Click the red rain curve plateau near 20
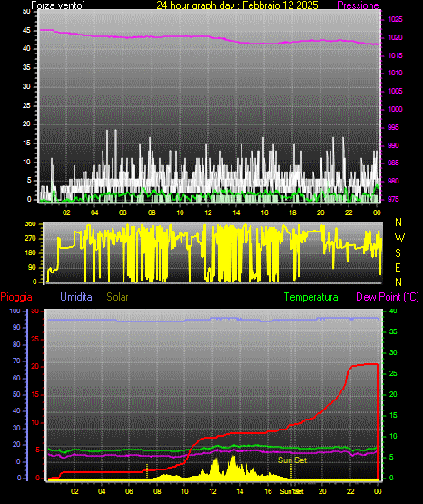 point(365,364)
